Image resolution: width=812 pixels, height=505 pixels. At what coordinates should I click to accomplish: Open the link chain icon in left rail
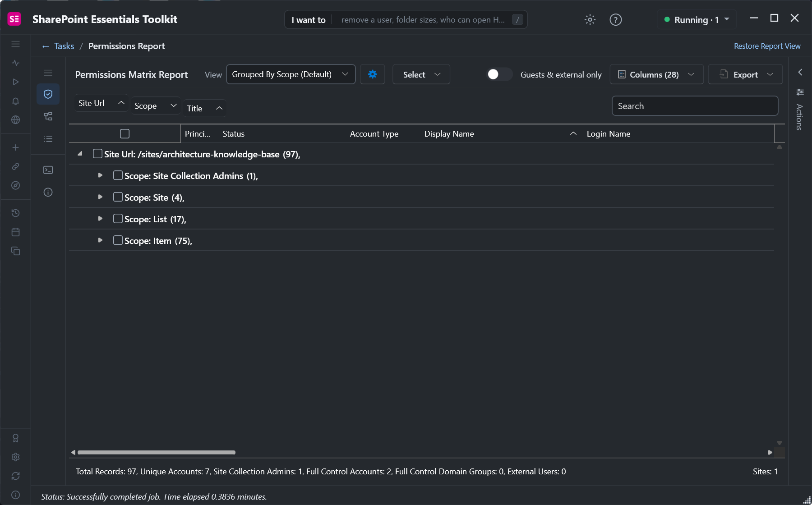point(16,166)
